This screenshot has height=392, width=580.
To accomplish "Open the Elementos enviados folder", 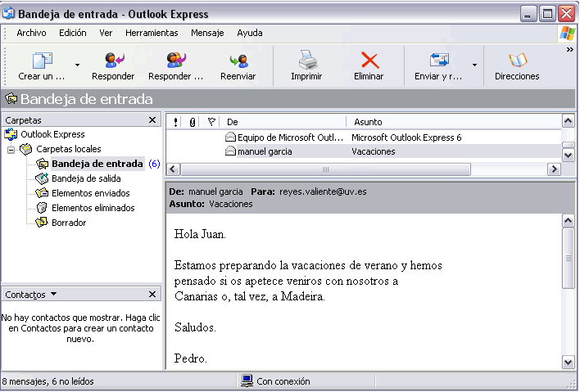I will pos(91,193).
